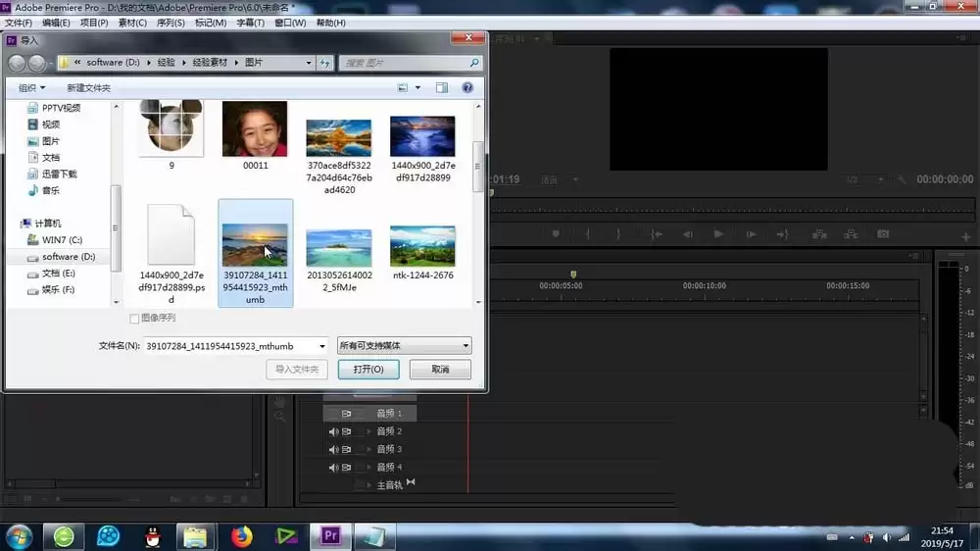Open the 素材(C) menu

(132, 23)
